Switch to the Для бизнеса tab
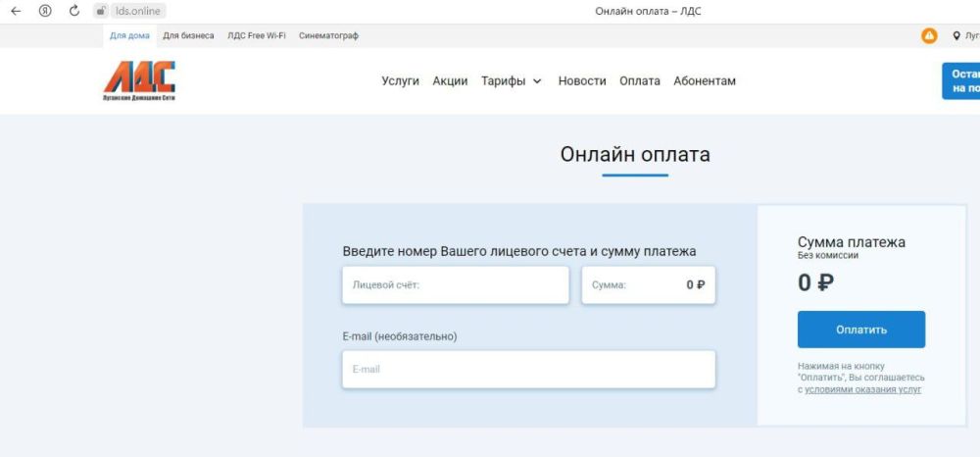Screen dimensions: 980x457 188,36
